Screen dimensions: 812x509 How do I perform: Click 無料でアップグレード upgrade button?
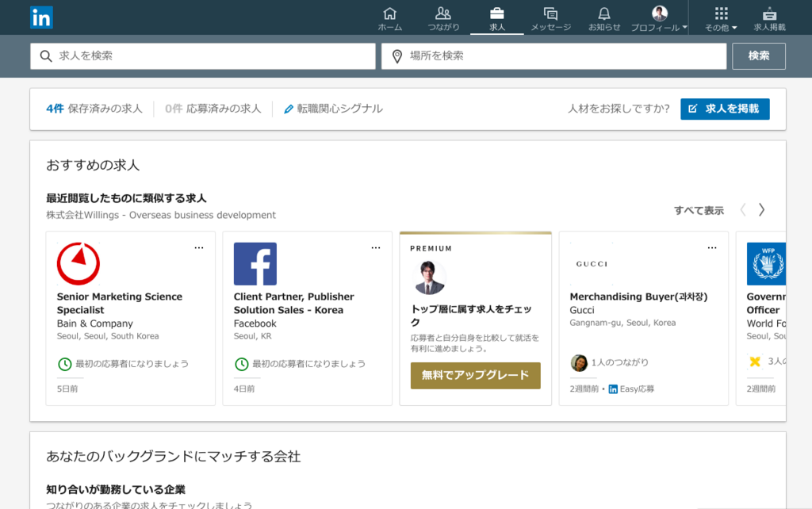(476, 375)
